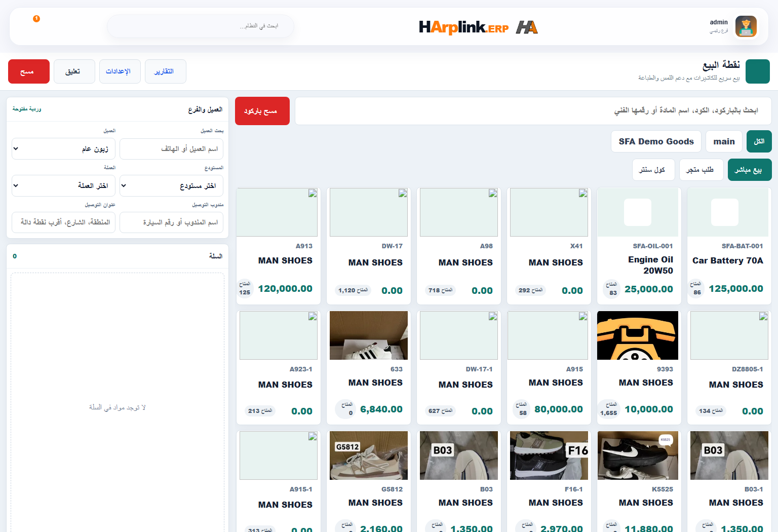Image resolution: width=778 pixels, height=532 pixels.
Task: Select the G5812 sneaker product photo
Action: click(369, 455)
